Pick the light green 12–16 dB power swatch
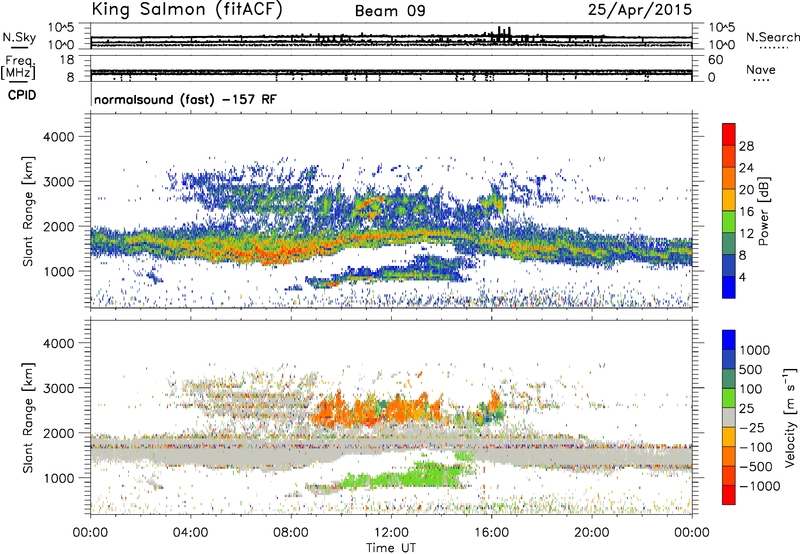Viewport: 800px width, 554px height. pyautogui.click(x=729, y=222)
